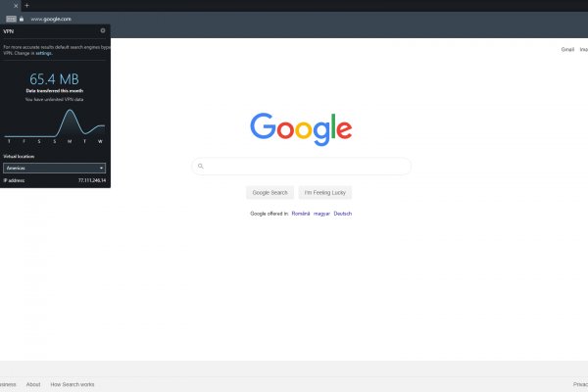Screen dimensions: 588x392
Task: Switch Google to Deutsch language
Action: (x=343, y=214)
